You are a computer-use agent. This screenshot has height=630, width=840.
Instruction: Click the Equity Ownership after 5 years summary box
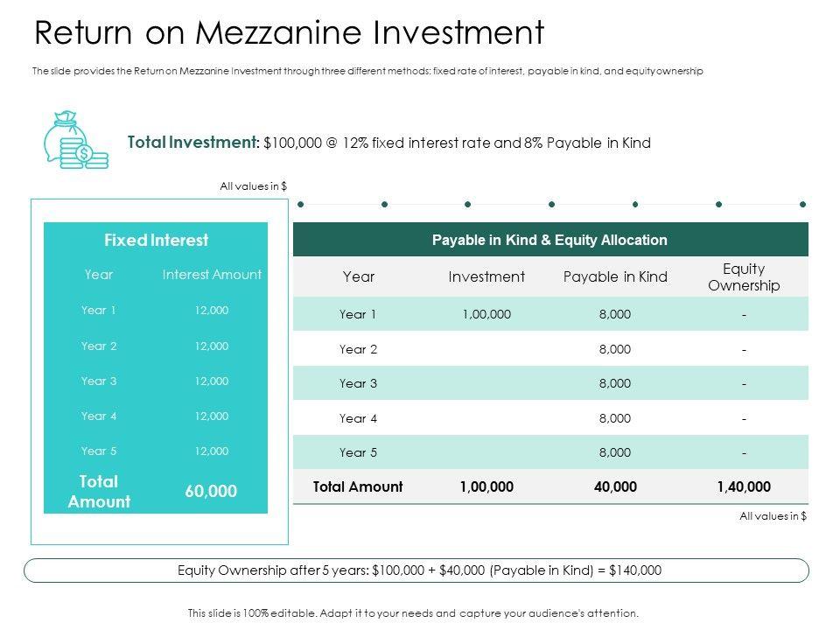(x=416, y=570)
